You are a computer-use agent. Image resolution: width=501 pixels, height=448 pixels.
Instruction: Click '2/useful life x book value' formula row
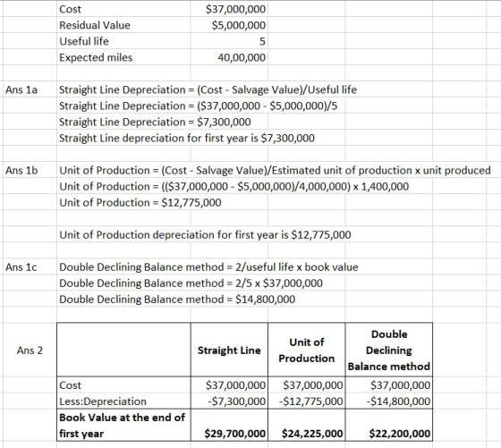(208, 267)
